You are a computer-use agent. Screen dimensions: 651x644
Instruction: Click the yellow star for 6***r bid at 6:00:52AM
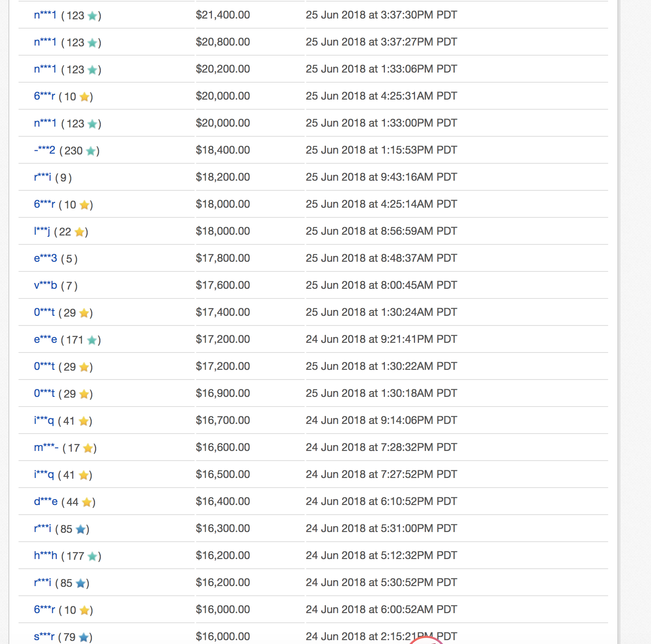[84, 610]
